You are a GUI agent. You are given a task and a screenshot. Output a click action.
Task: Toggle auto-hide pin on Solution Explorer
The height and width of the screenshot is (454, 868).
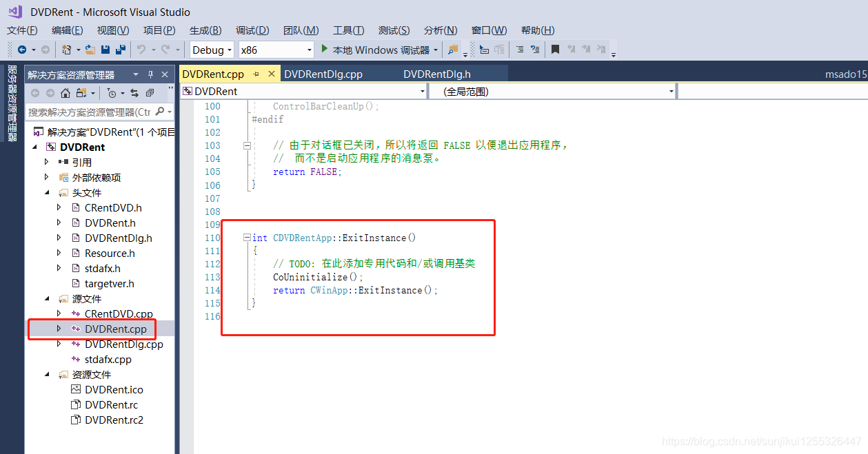151,74
